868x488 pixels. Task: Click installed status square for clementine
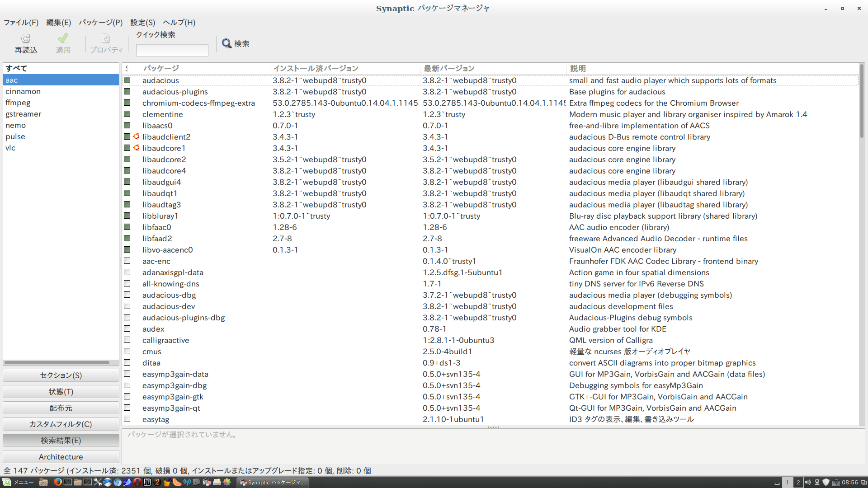127,114
